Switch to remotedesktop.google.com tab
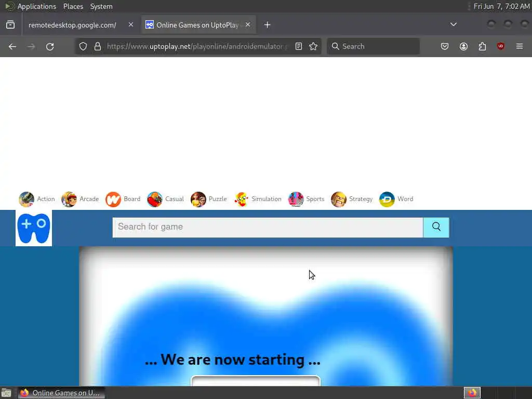Viewport: 532px width, 399px height. pyautogui.click(x=72, y=25)
